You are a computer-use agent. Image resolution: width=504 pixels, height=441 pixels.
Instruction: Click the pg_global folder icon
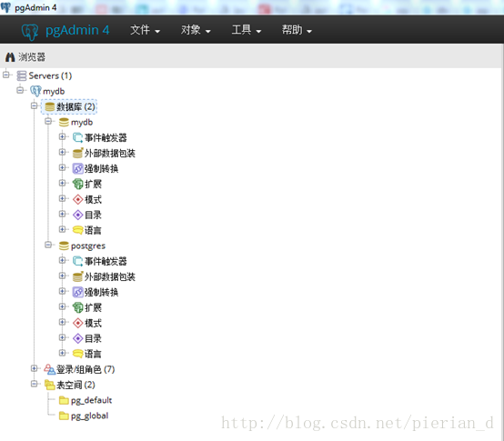point(64,416)
